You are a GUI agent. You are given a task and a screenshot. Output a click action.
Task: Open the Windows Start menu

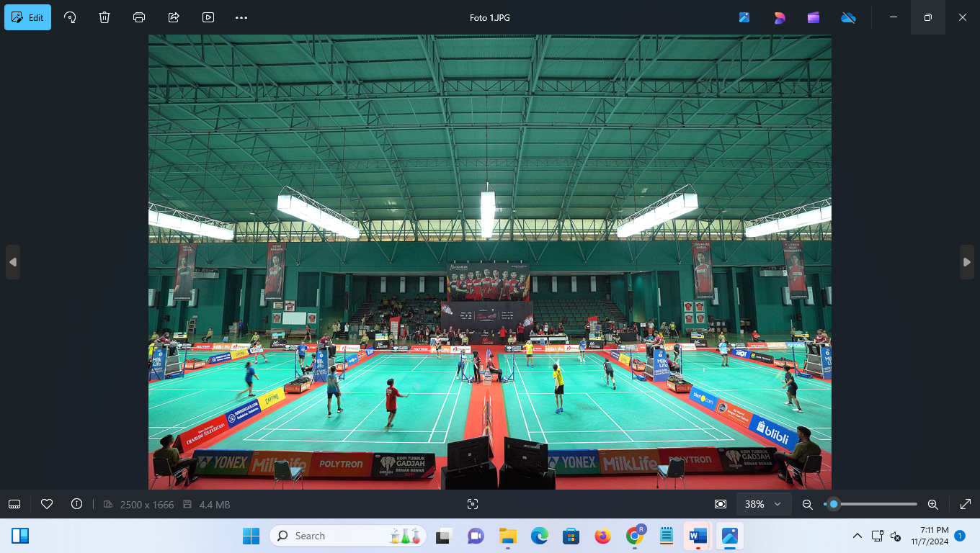[251, 536]
